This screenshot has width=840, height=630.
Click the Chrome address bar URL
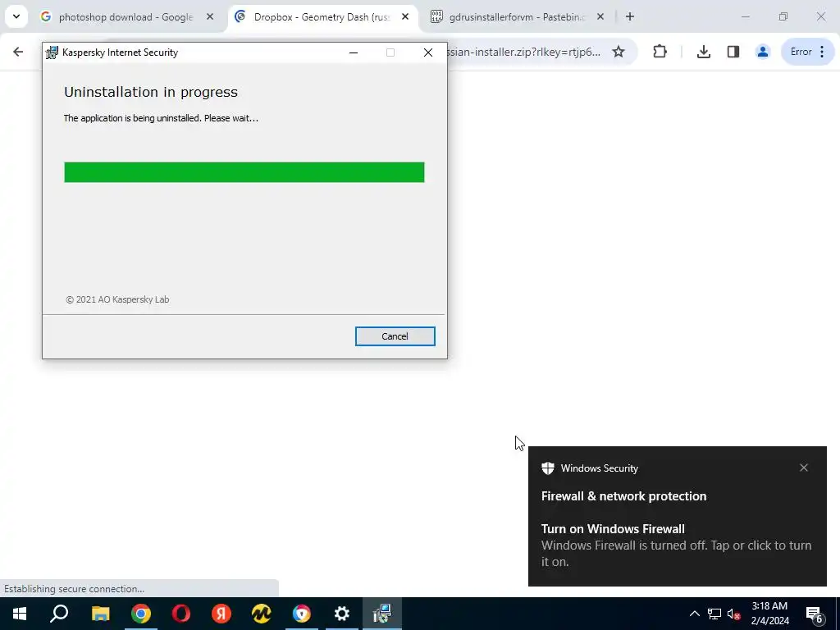(523, 52)
